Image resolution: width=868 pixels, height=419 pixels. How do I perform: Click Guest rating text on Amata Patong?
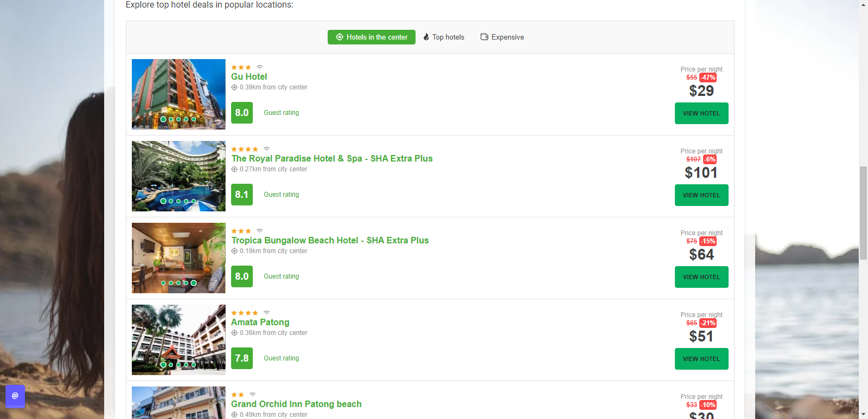pos(281,358)
